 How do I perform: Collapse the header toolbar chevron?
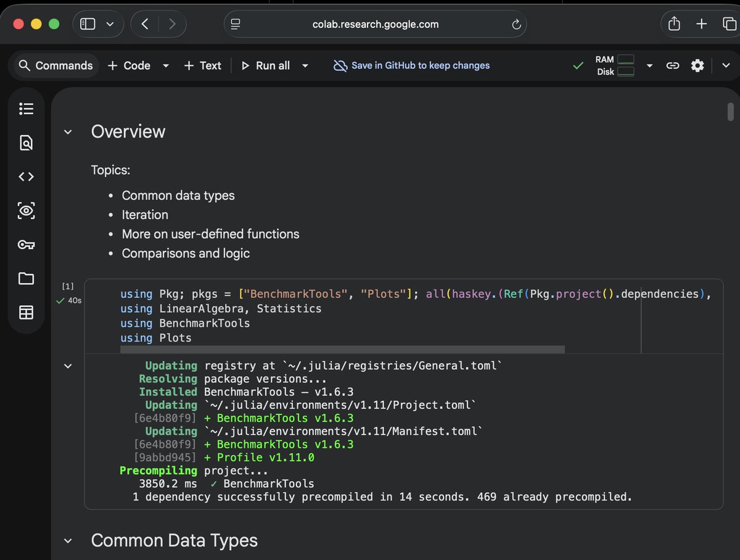pos(726,65)
